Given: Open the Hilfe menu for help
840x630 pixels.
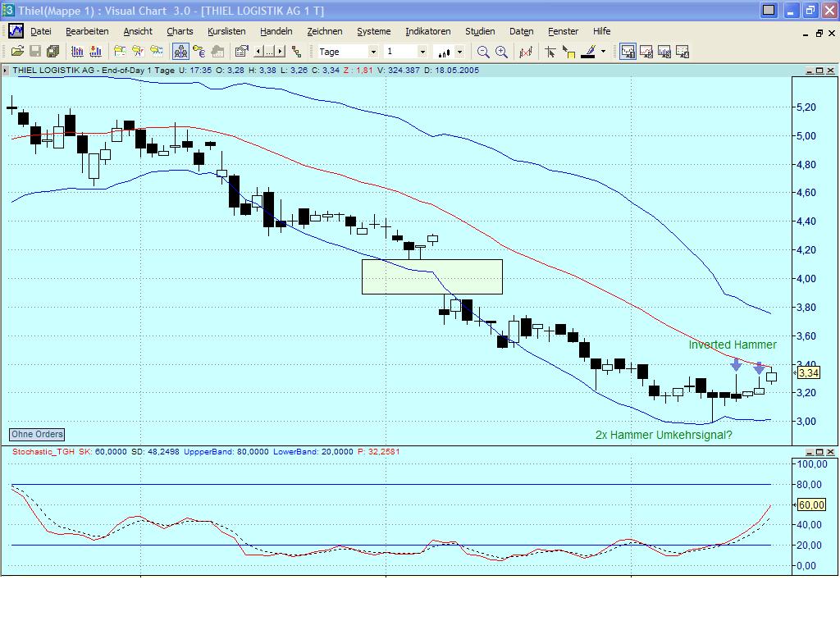Looking at the screenshot, I should (601, 31).
